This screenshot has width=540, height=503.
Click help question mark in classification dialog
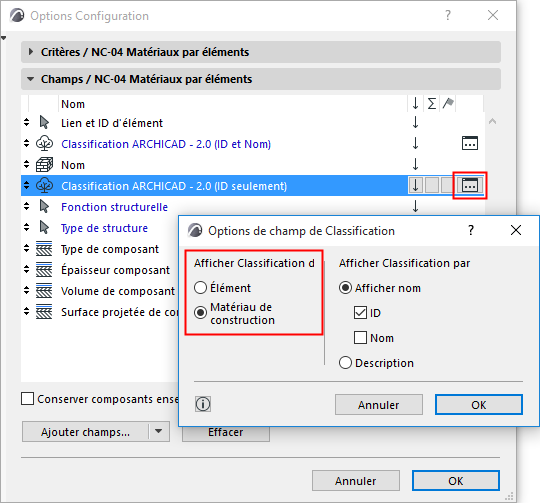[x=471, y=230]
